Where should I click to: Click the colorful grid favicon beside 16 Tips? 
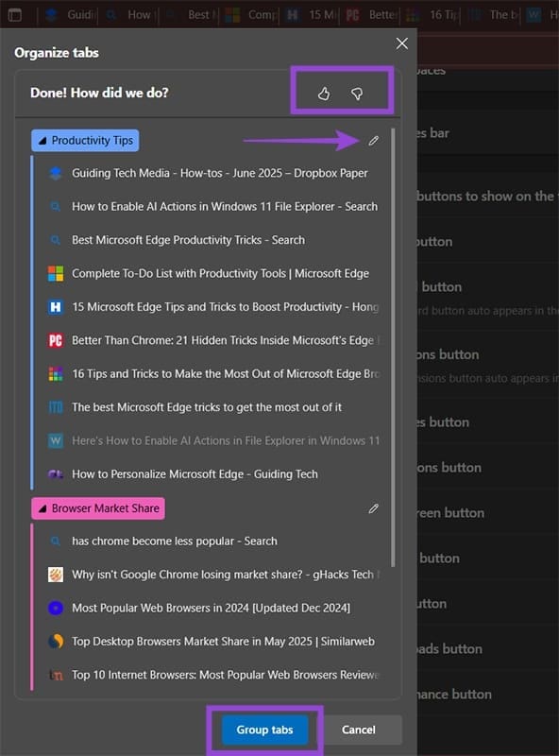[56, 373]
